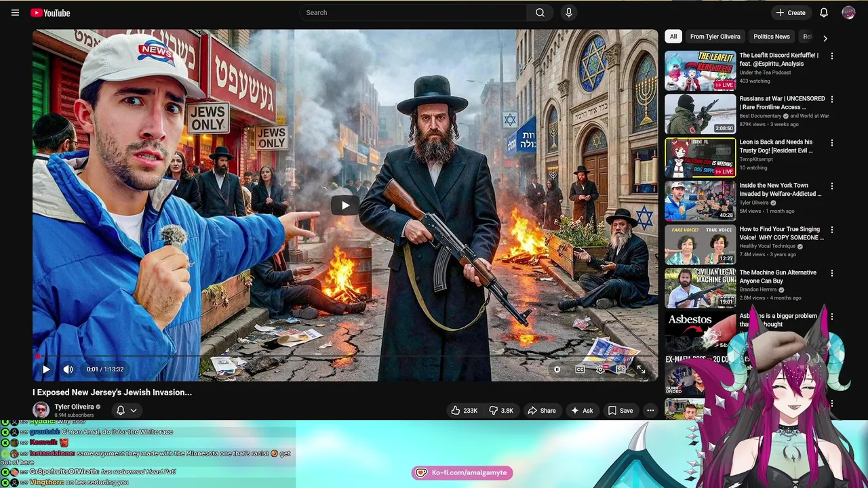Open the Tyler Oliveira channel name link
The width and height of the screenshot is (868, 488).
(x=74, y=407)
